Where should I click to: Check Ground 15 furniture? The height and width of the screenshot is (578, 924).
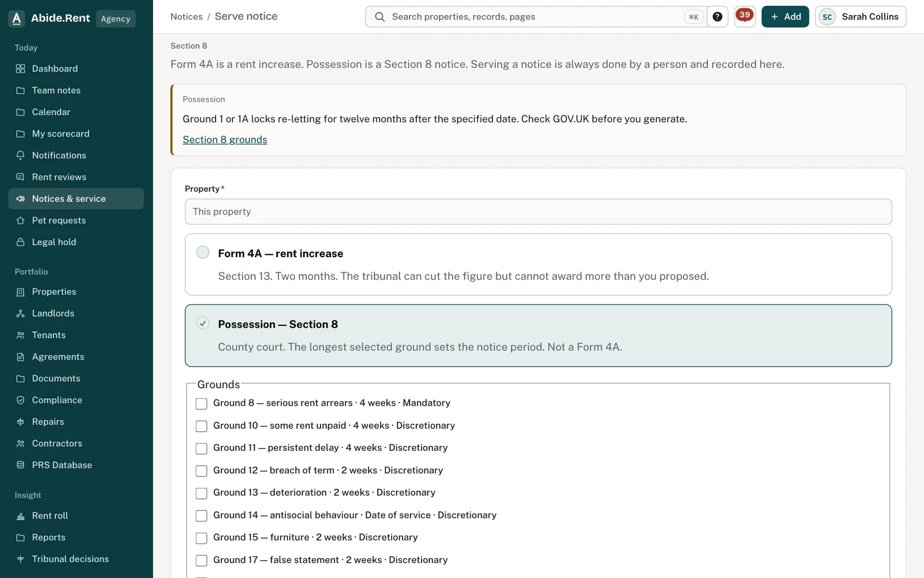[x=202, y=538]
